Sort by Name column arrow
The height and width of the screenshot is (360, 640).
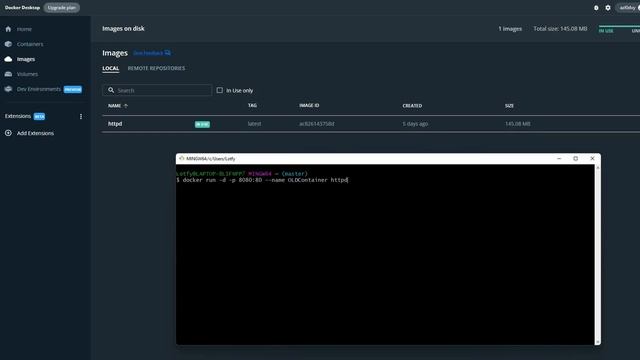point(126,106)
